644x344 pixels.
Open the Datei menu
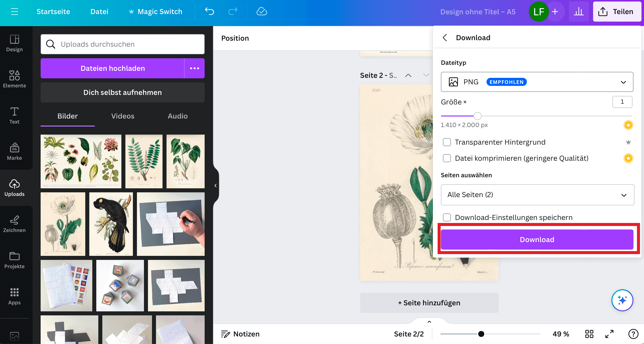[99, 12]
